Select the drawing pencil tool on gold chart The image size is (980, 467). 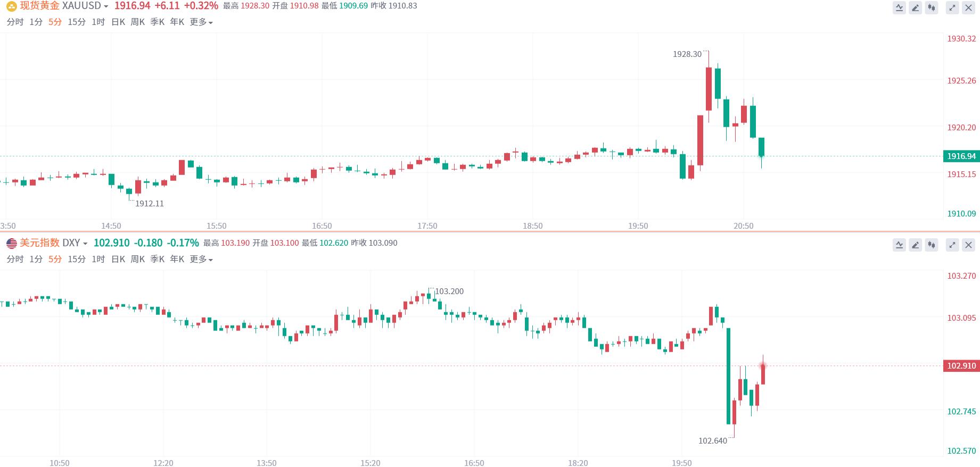pyautogui.click(x=916, y=7)
